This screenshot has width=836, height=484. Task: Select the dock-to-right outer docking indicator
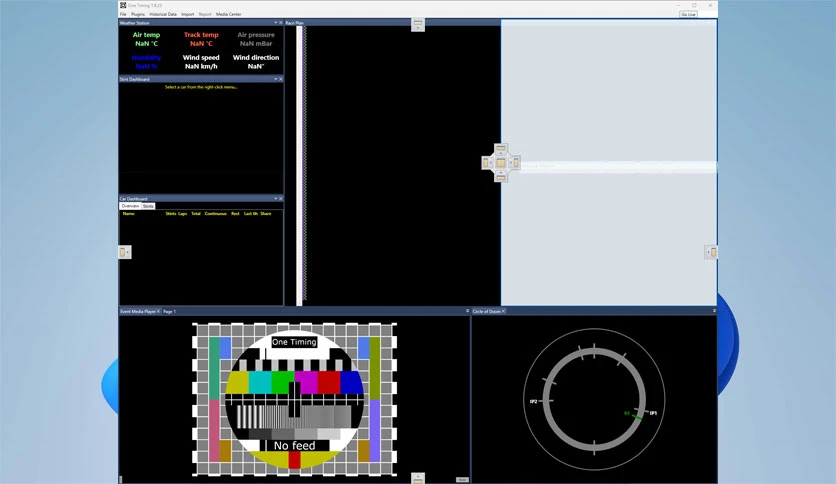click(711, 252)
